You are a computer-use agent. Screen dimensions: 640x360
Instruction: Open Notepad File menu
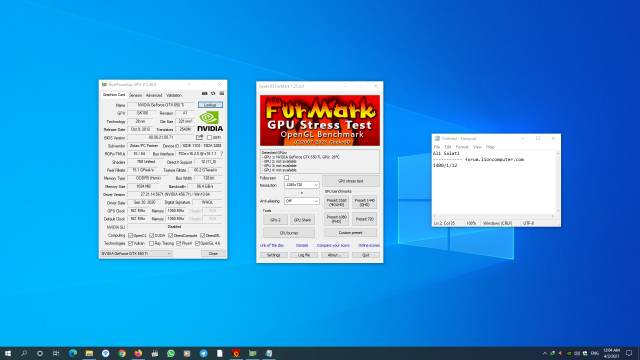(437, 147)
